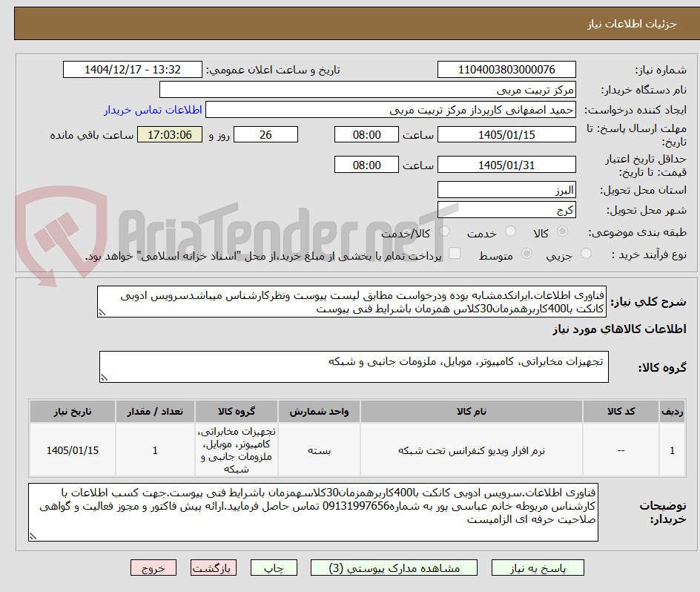Open buyer contact info link 'اطلاعات تماس خریدار'
The image size is (700, 592).
pos(153,110)
